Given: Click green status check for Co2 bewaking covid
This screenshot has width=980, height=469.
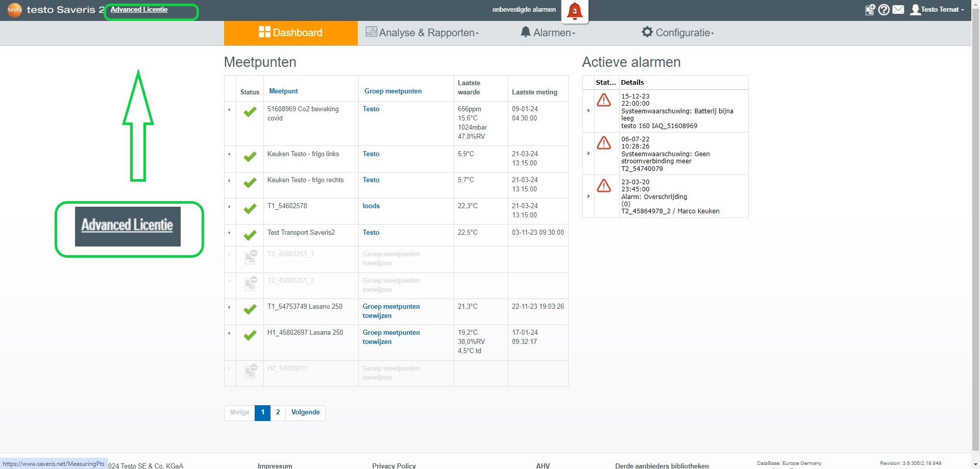Looking at the screenshot, I should pos(250,112).
